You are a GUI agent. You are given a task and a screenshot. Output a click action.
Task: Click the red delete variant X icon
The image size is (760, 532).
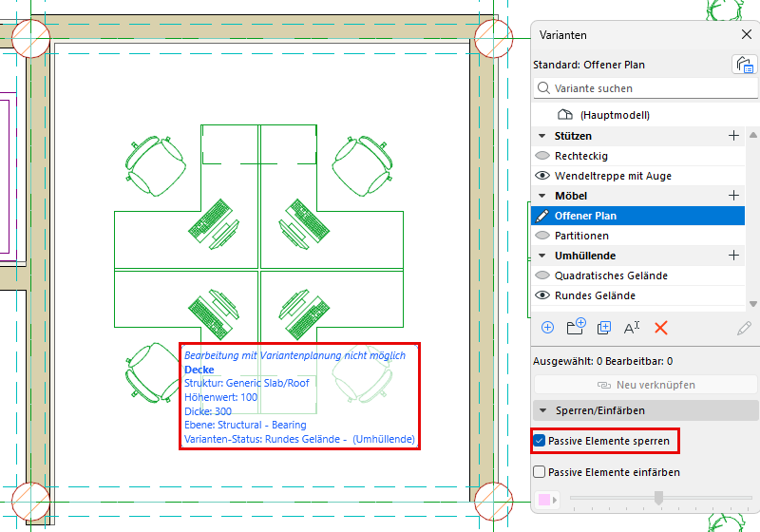point(660,328)
